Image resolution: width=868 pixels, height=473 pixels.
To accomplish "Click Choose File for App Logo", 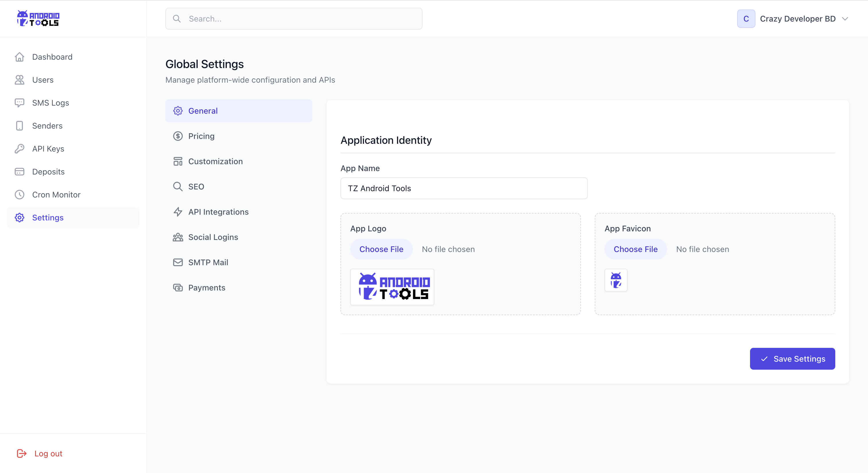I will coord(381,249).
